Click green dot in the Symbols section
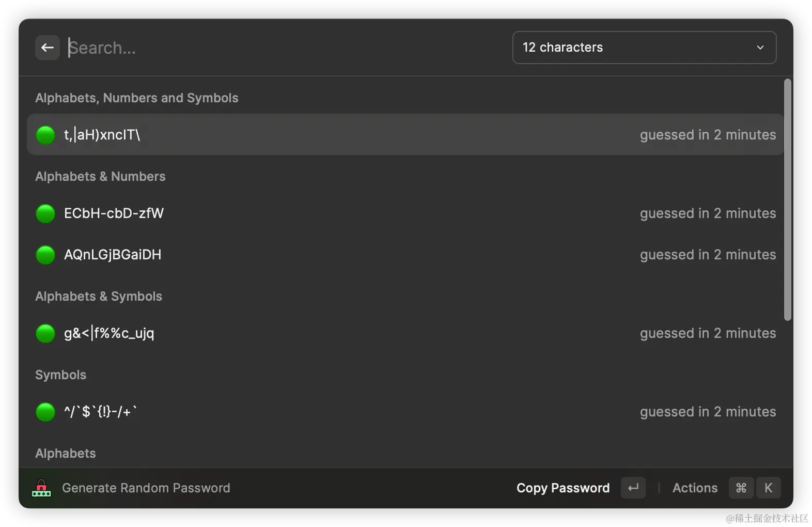 45,412
